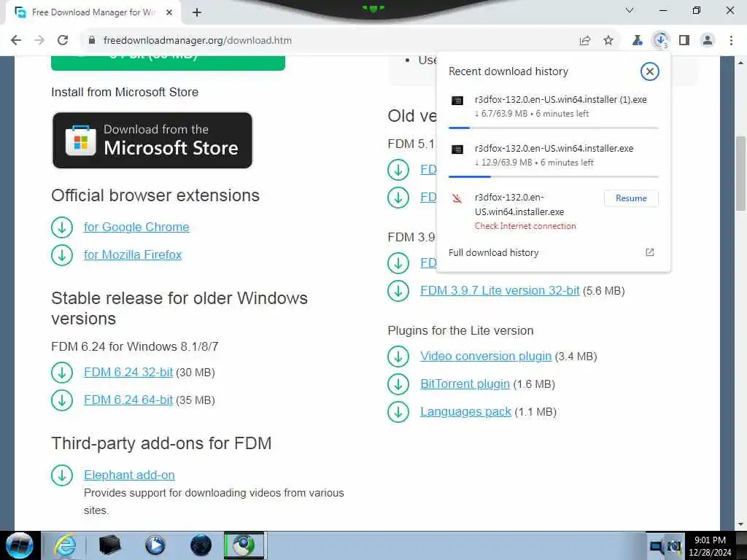Click the 12.9/63.9 MB download progress bar
This screenshot has height=560, width=747.
pyautogui.click(x=554, y=176)
